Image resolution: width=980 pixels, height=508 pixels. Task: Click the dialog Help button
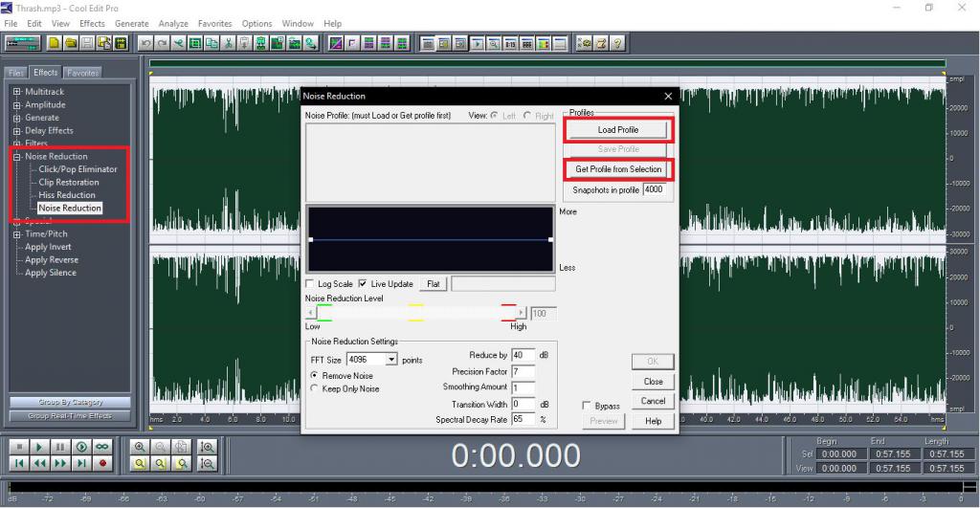[x=653, y=421]
